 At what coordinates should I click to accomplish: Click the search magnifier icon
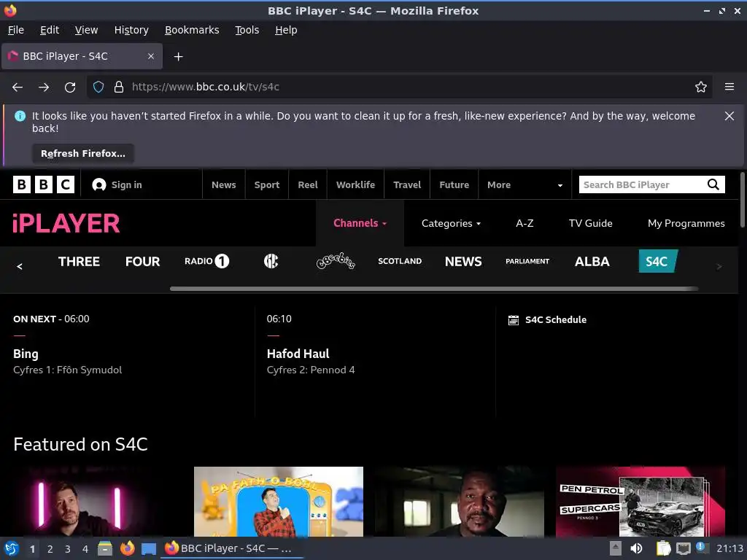(x=713, y=184)
